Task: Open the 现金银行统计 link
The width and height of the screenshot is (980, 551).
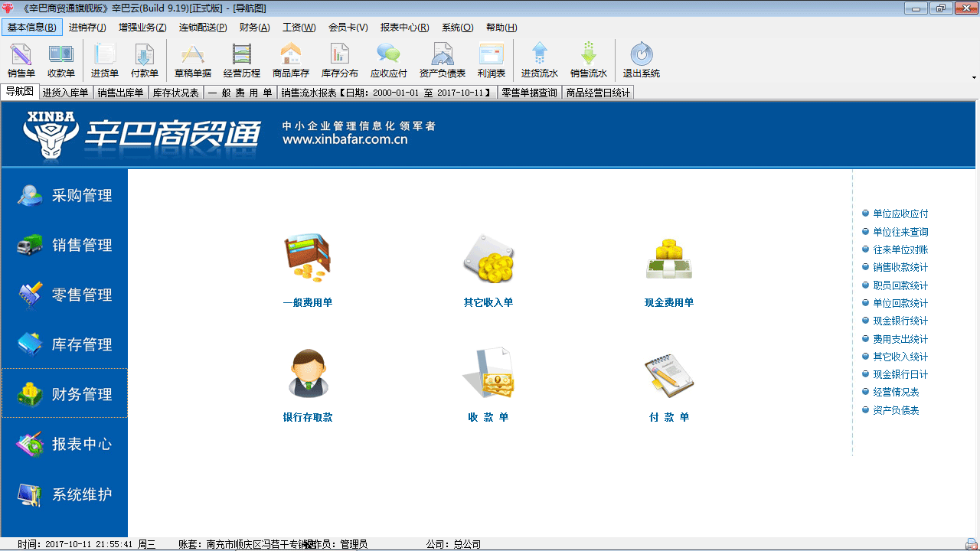Action: (x=900, y=321)
